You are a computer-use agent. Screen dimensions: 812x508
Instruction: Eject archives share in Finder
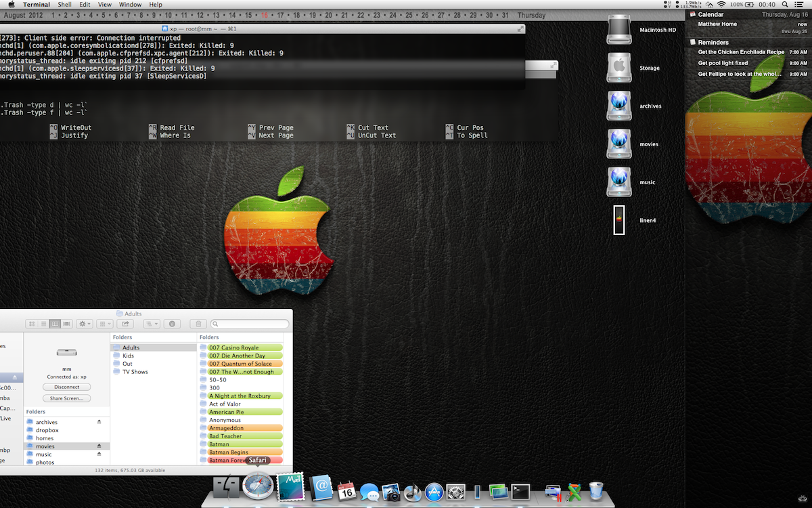(99, 422)
